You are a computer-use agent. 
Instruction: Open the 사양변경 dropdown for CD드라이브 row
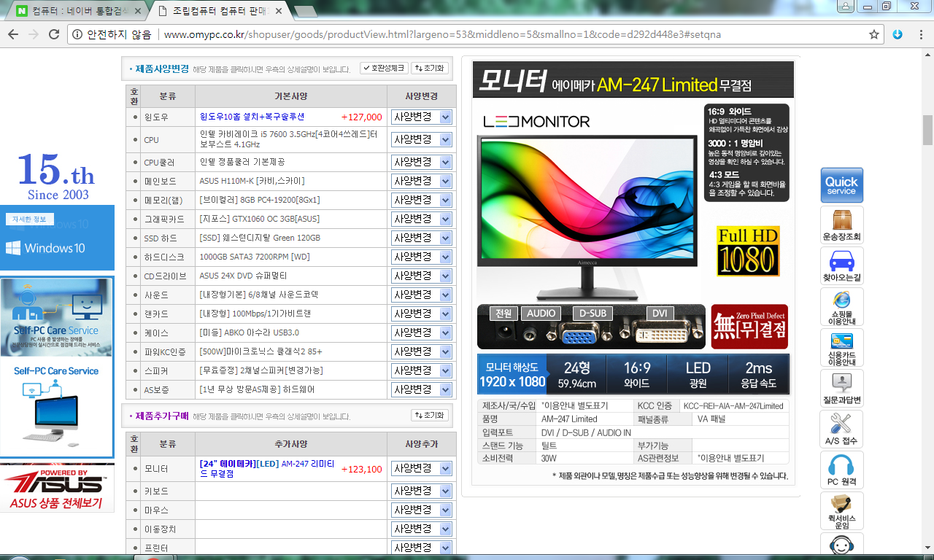(421, 276)
